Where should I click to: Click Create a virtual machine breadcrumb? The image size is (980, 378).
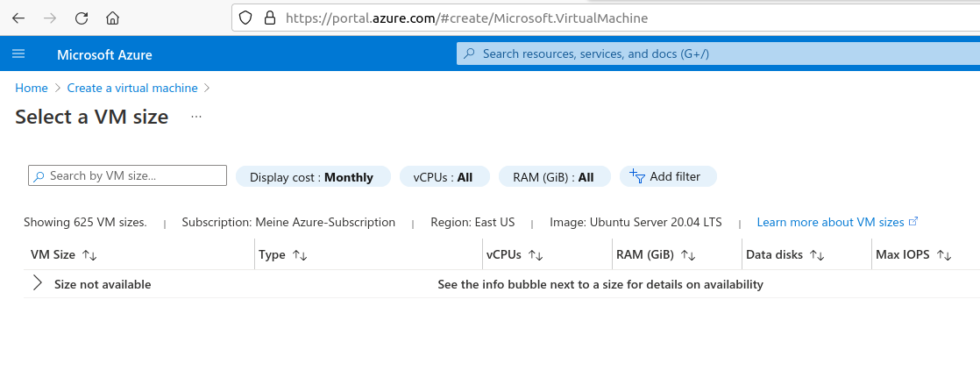coord(132,89)
